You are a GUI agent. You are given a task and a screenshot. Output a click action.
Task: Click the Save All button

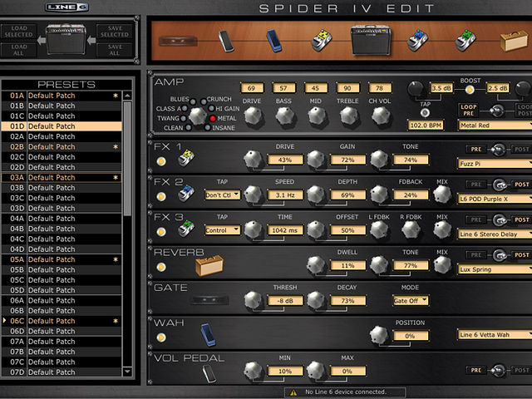[x=115, y=50]
